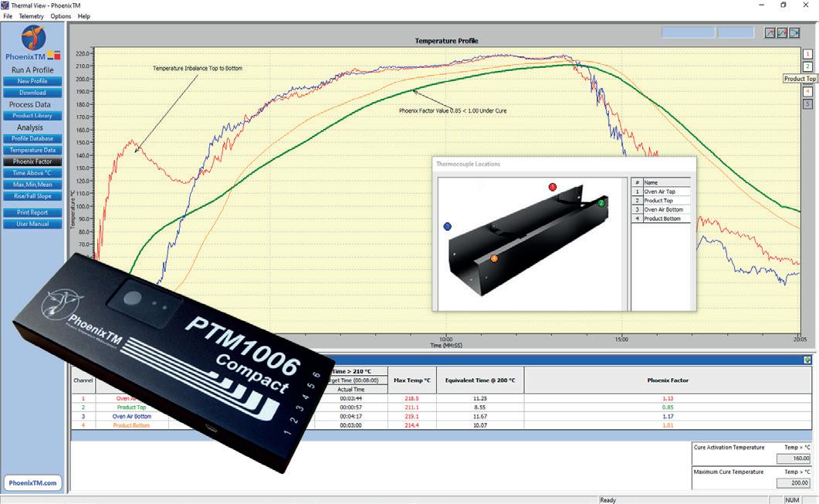Open the Options menu
The image size is (819, 504).
point(60,16)
